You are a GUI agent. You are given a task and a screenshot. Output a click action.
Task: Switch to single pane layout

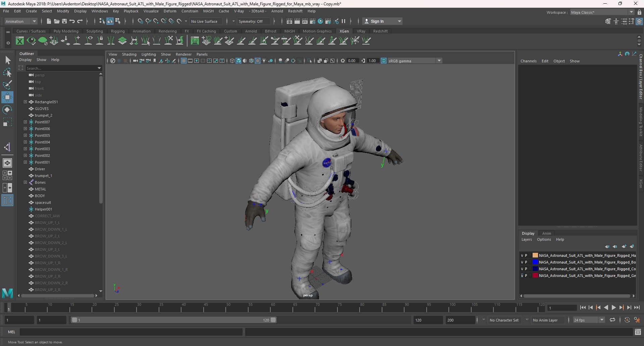point(7,163)
